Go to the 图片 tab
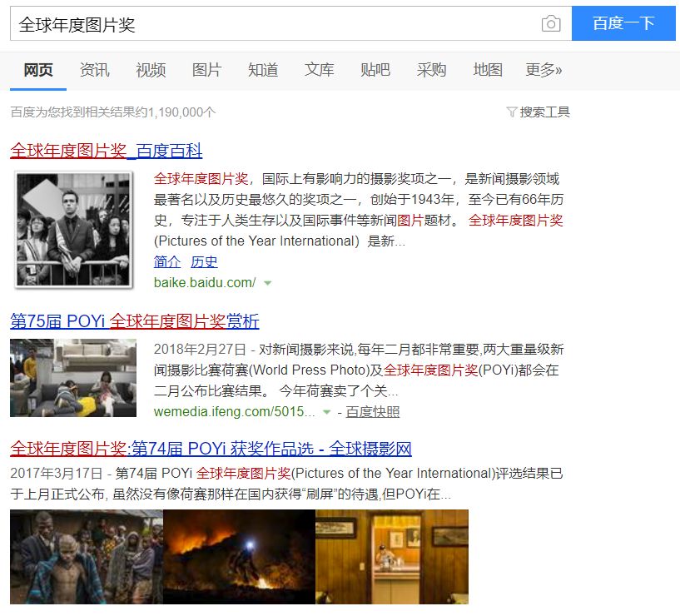Viewport: 680px width, 616px height. pyautogui.click(x=207, y=70)
